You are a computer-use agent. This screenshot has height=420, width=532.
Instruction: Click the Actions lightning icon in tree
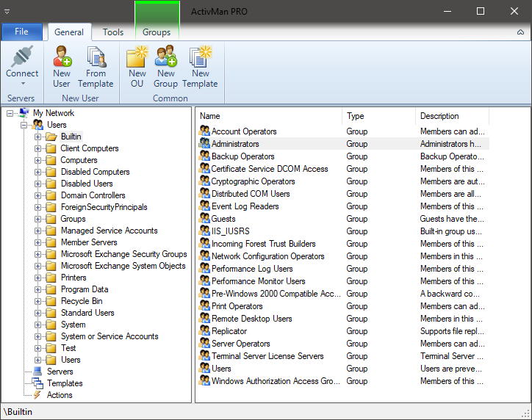[37, 395]
